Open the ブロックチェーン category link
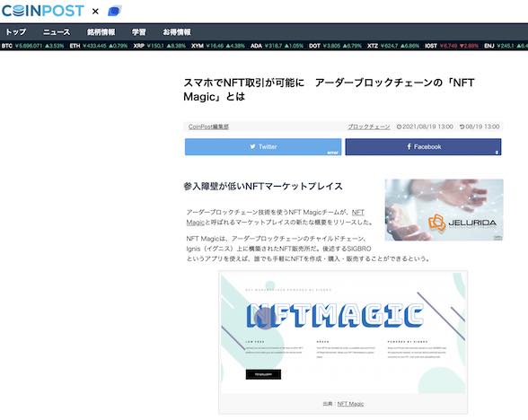The height and width of the screenshot is (420, 528). coord(369,127)
